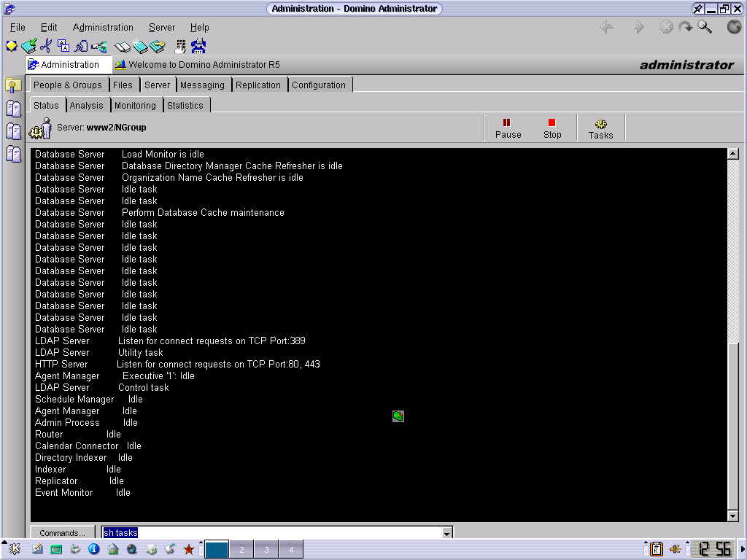Open the Help menu
747x560 pixels.
[200, 28]
